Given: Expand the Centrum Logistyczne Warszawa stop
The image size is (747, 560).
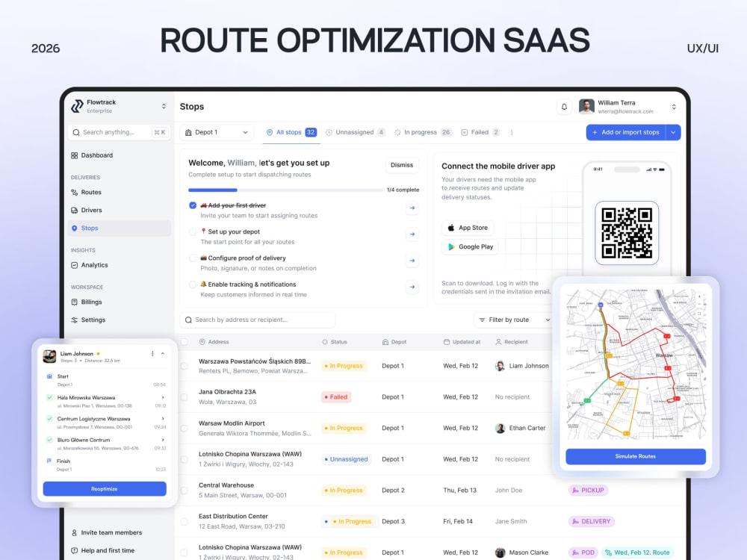Looking at the screenshot, I should (x=163, y=419).
